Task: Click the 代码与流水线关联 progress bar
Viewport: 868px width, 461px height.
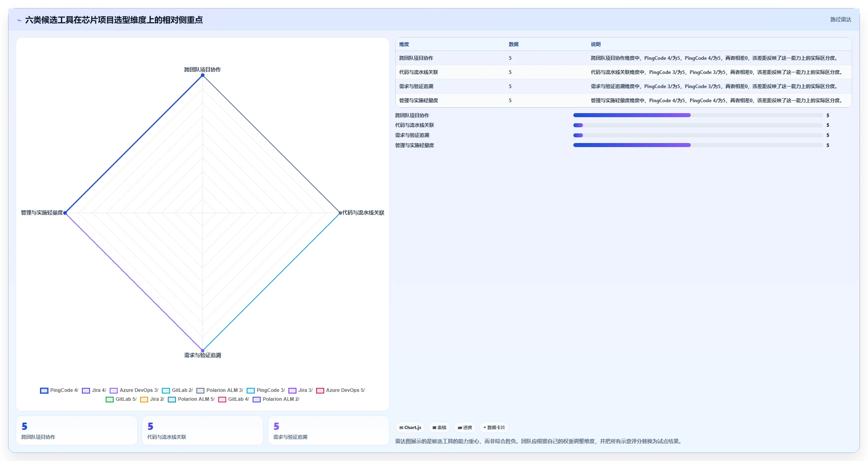Action: click(698, 125)
